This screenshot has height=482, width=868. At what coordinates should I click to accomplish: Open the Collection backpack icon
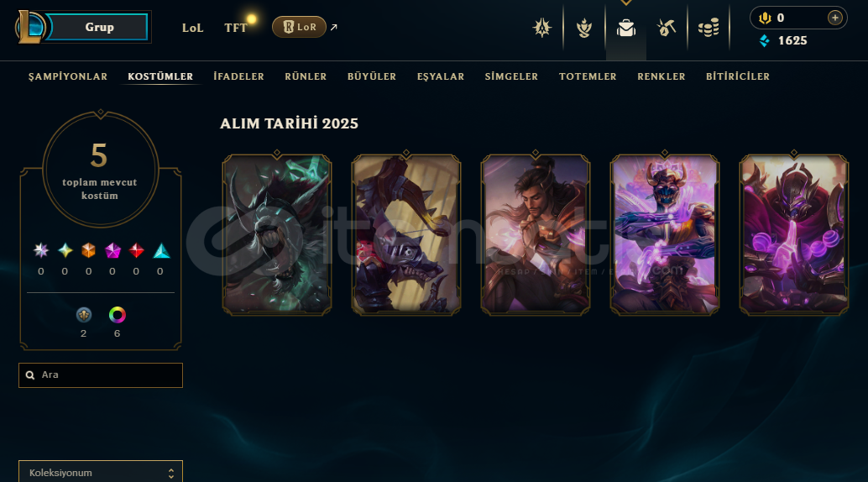(626, 28)
